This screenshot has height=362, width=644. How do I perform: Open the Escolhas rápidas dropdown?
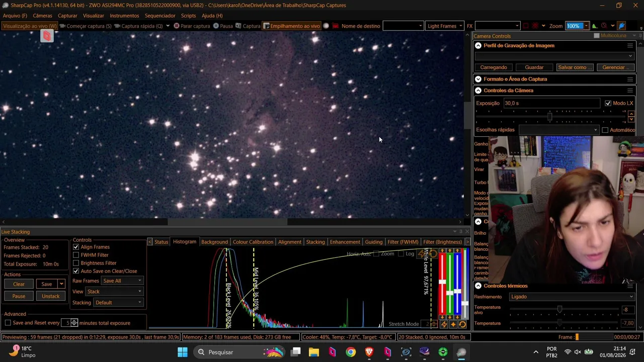pos(559,130)
